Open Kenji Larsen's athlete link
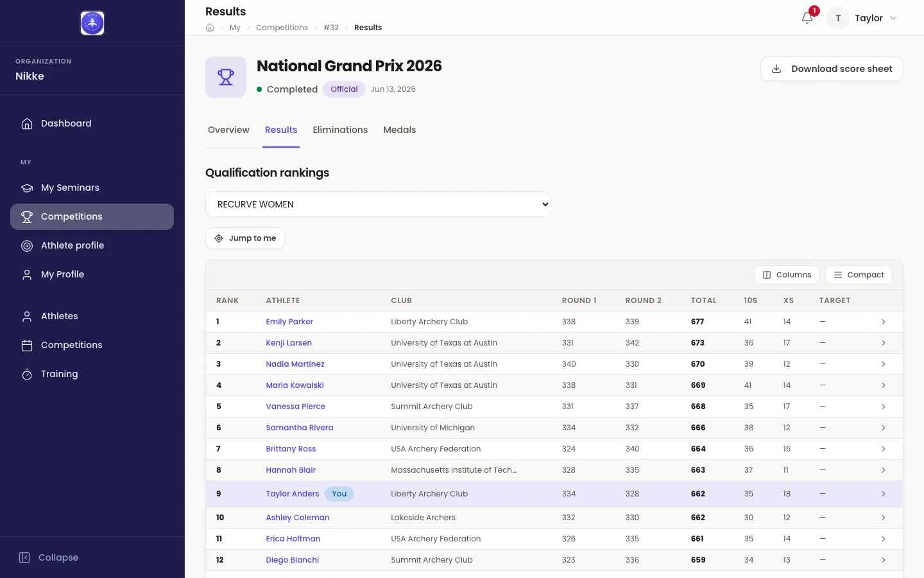Screen dimensions: 924x578 289,343
